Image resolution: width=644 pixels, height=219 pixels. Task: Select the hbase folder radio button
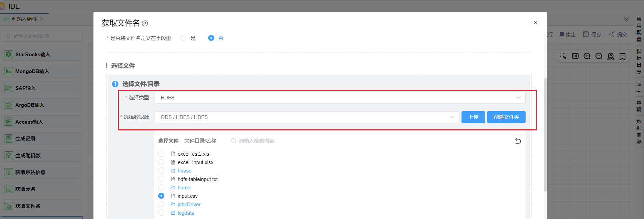[x=161, y=170]
